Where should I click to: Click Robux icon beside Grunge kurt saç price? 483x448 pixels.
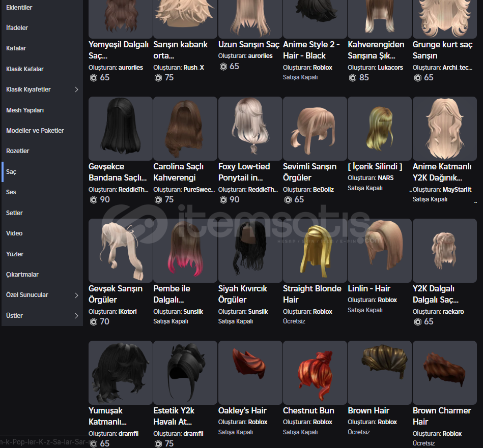417,78
